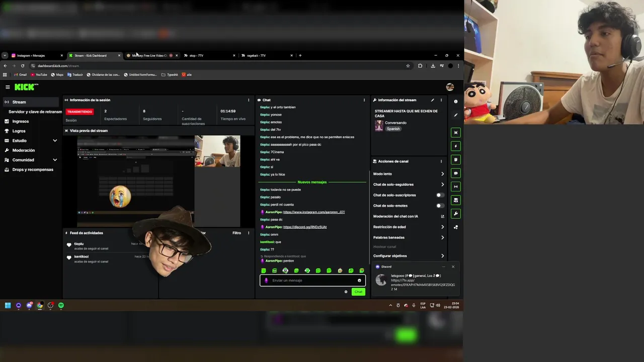The width and height of the screenshot is (644, 362).
Task: Click the purple identity badge in input
Action: 266,281
